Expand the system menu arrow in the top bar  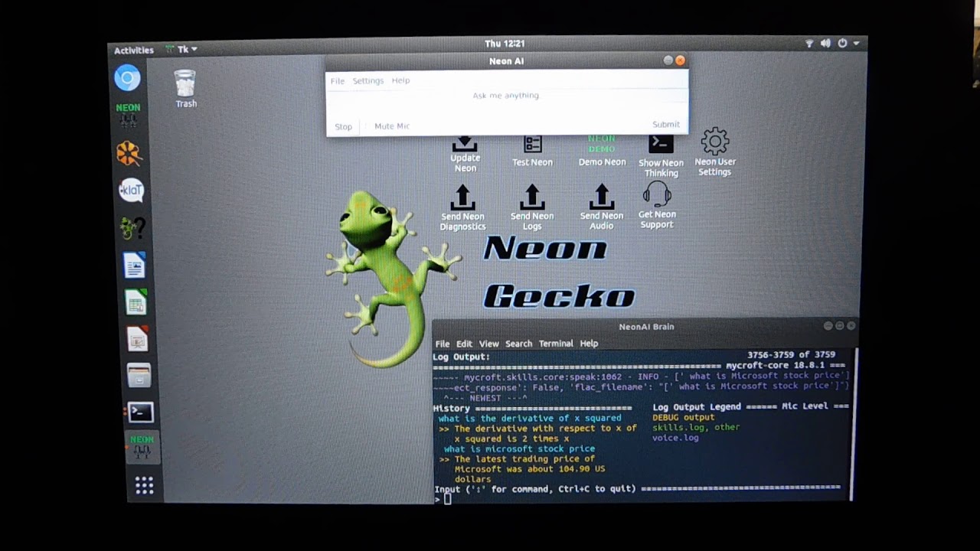point(856,44)
